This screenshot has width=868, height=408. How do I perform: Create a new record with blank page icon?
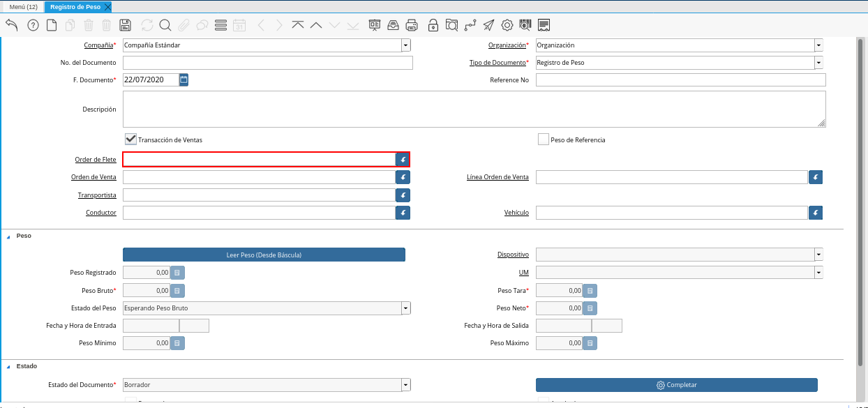pos(52,25)
